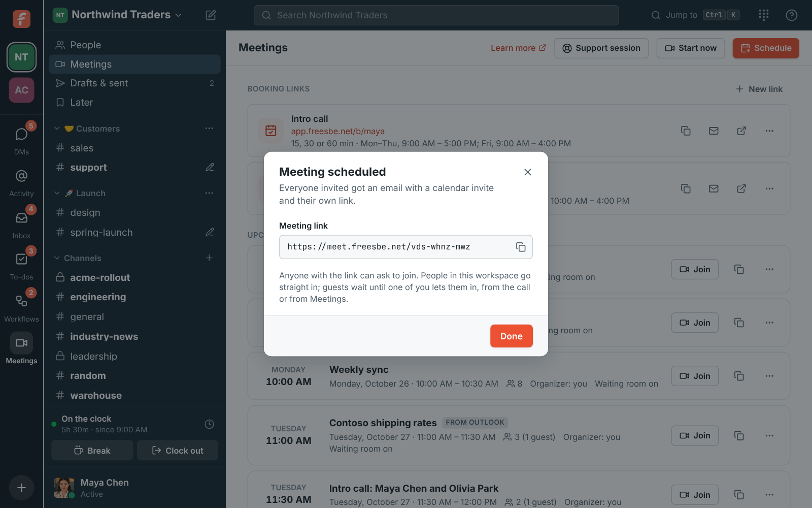Click Start now
812x508 pixels.
(x=691, y=48)
